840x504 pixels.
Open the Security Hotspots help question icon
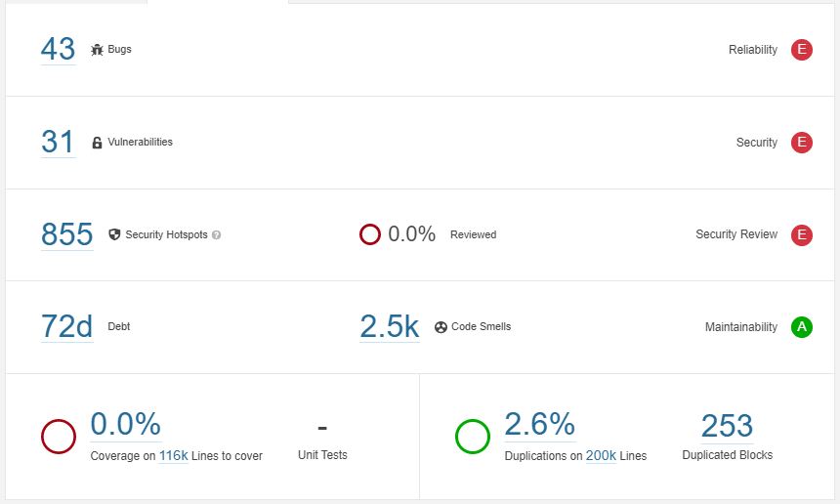point(217,235)
